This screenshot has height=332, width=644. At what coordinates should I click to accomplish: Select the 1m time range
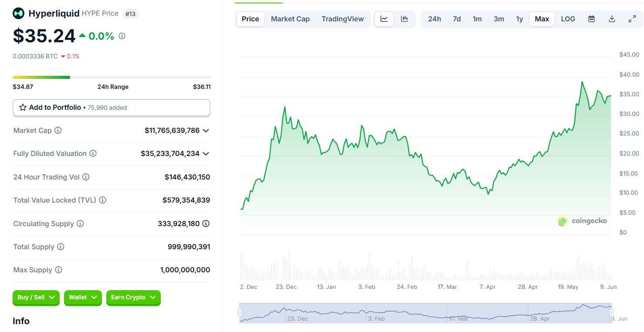pos(477,19)
